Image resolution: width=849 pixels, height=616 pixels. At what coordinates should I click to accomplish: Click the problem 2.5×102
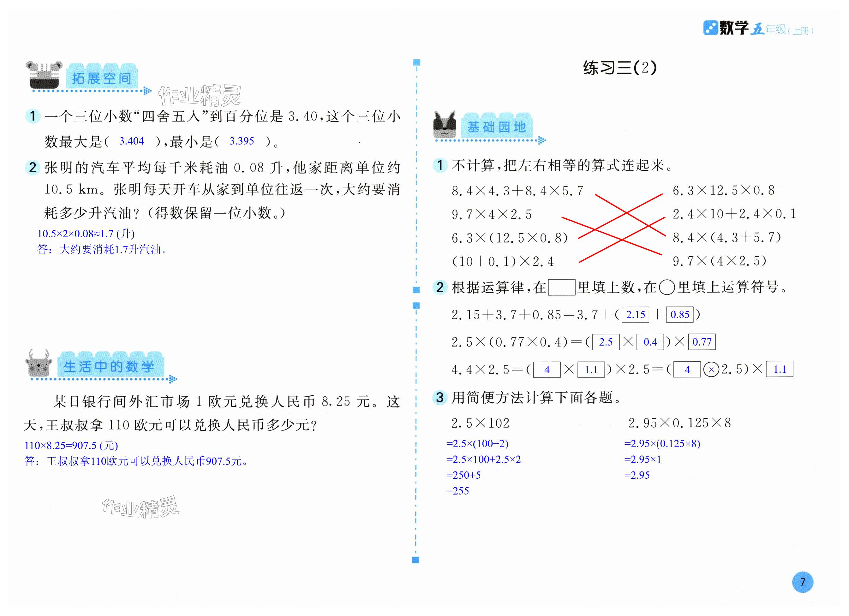point(480,423)
